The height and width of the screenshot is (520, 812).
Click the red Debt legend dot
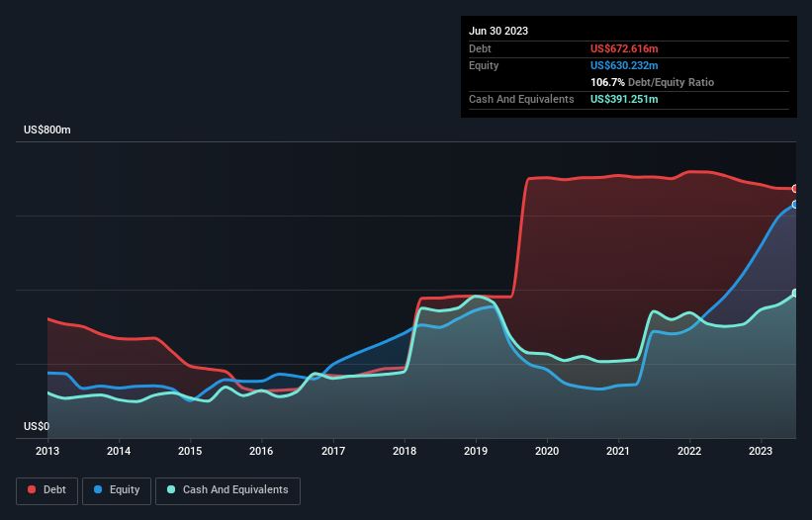point(32,489)
